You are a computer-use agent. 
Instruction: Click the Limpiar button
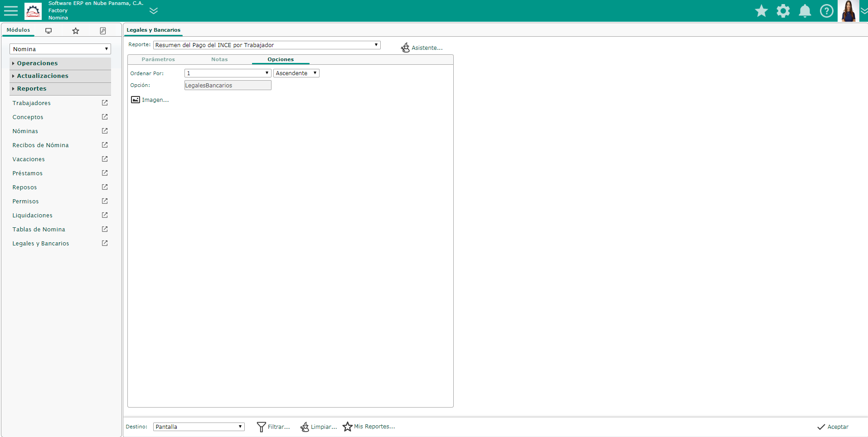[319, 427]
